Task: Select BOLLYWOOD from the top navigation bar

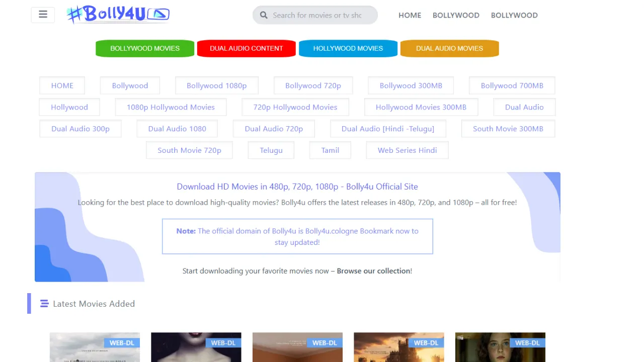Action: (456, 15)
